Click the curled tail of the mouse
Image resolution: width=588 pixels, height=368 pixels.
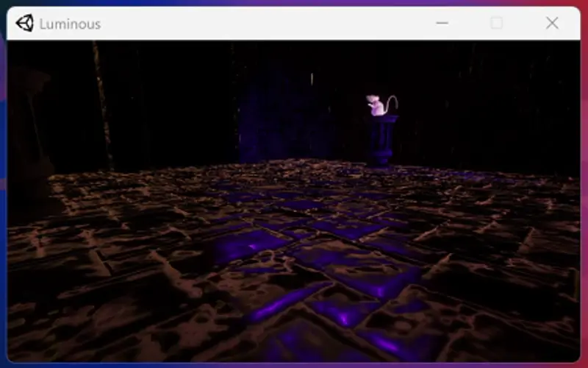pyautogui.click(x=393, y=102)
